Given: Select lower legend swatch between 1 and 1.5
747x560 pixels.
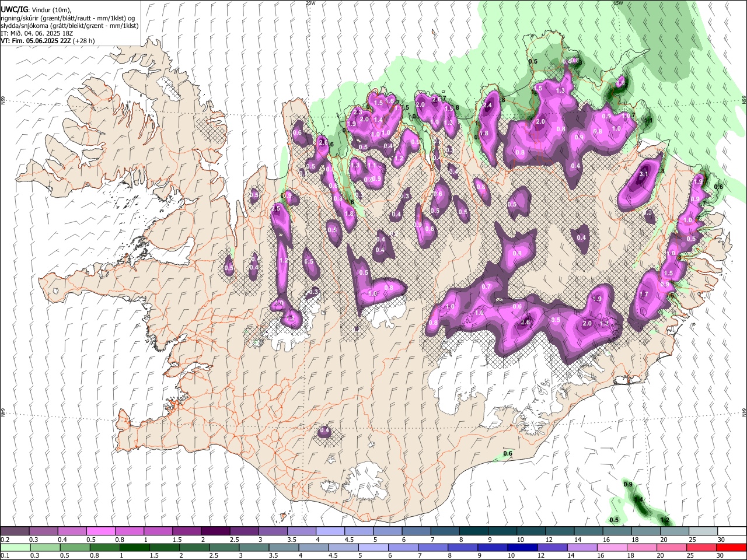Looking at the screenshot, I should coord(135,548).
